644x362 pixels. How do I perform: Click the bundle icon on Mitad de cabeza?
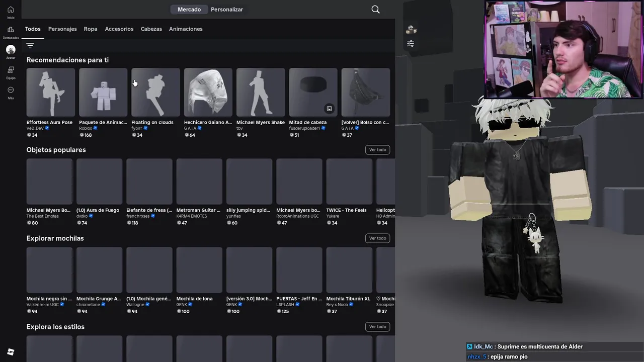click(x=329, y=109)
